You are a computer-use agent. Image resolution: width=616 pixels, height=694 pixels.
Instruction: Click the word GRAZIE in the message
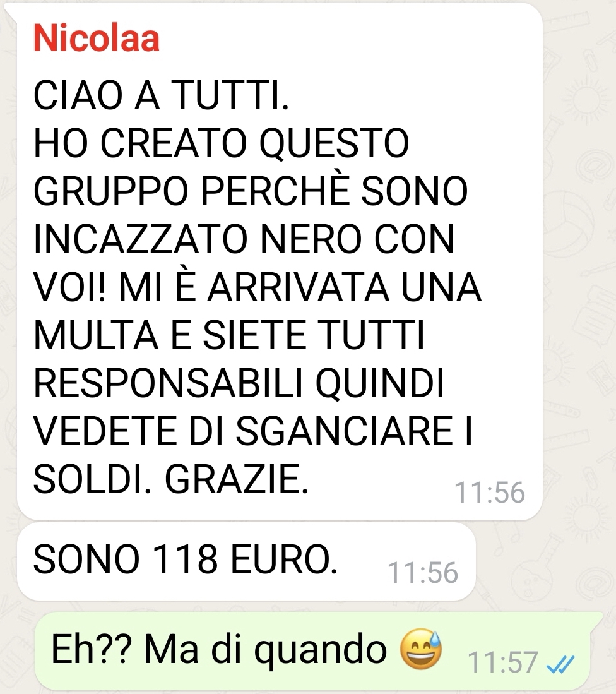point(236,480)
